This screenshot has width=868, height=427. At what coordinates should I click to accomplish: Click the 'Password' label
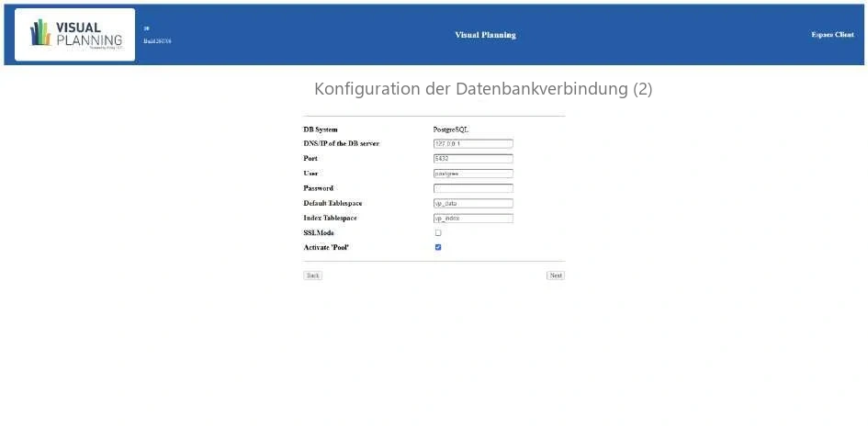tap(319, 188)
